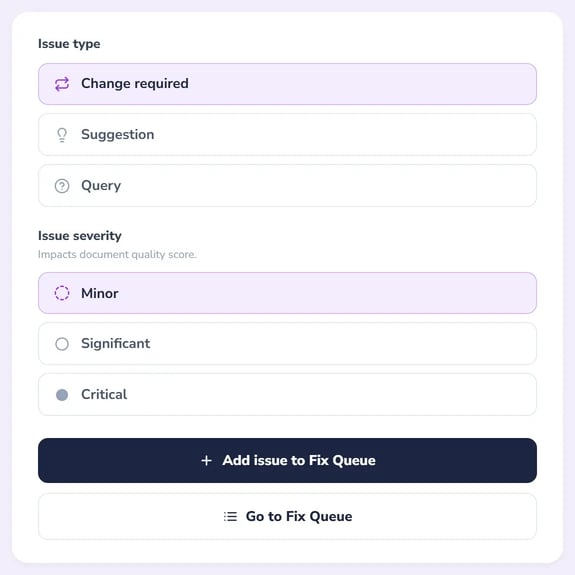The image size is (575, 575).
Task: Click the 'Impacts document quality score' hint text
Action: (x=117, y=254)
